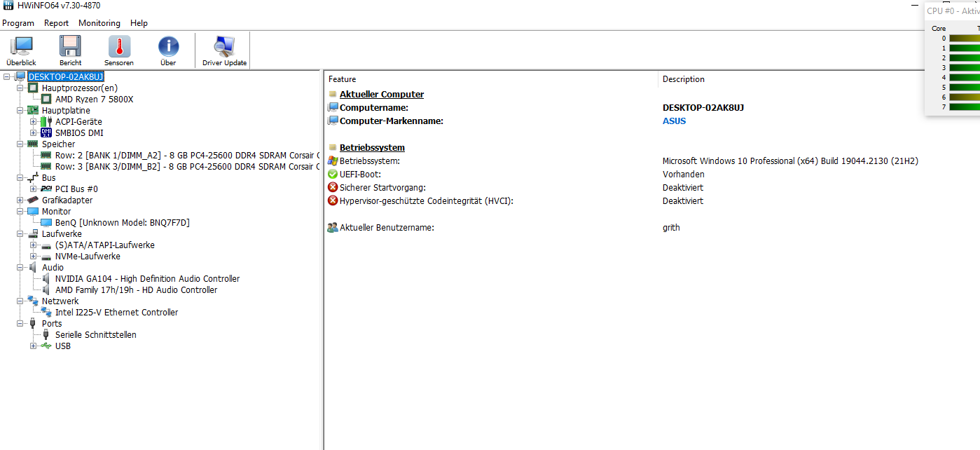Collapse the Hauptprozessor(en) branch
The width and height of the screenshot is (980, 450).
pos(20,88)
